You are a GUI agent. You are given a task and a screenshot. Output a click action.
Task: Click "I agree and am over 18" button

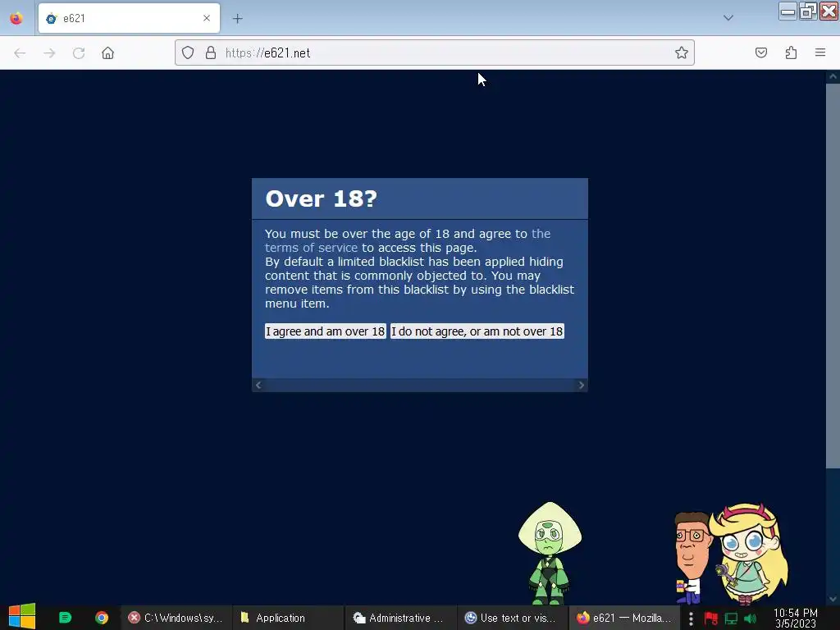(325, 331)
